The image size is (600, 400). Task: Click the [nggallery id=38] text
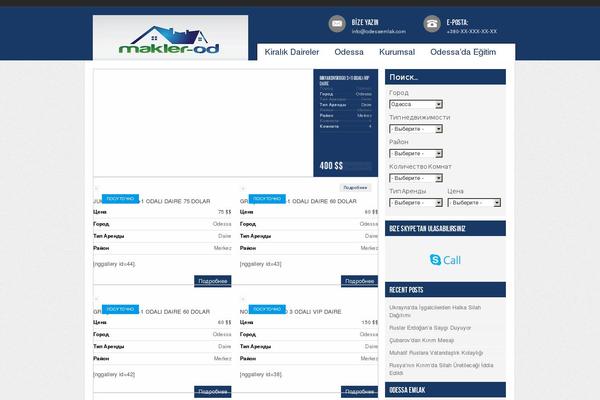click(261, 375)
